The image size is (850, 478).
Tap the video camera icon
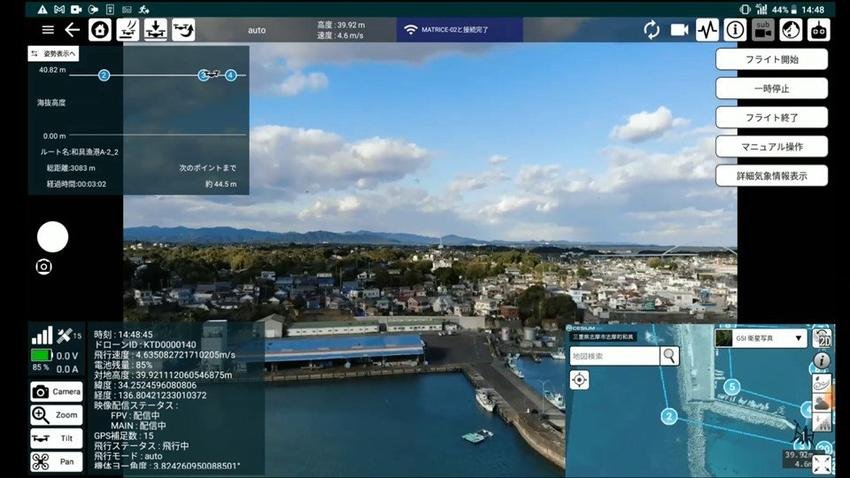(x=680, y=30)
